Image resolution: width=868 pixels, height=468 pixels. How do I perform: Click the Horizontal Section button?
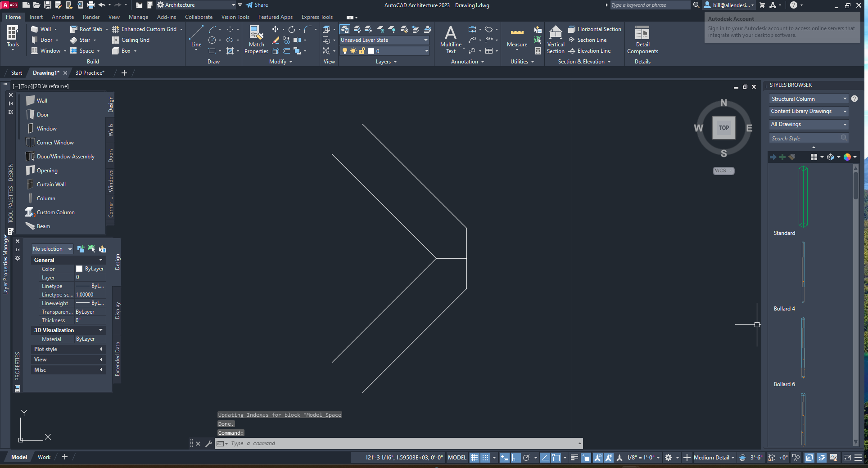(595, 28)
